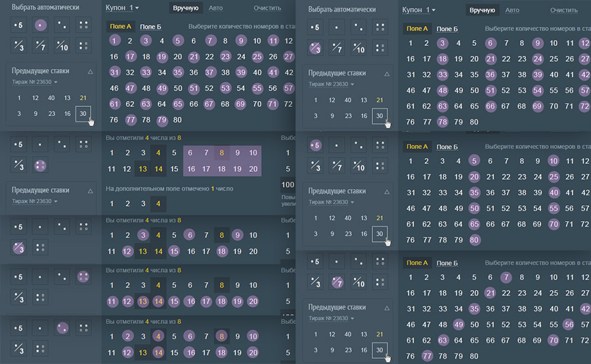Click boxed previous bet 30 in top-left panel
This screenshot has width=591, height=364.
point(83,113)
